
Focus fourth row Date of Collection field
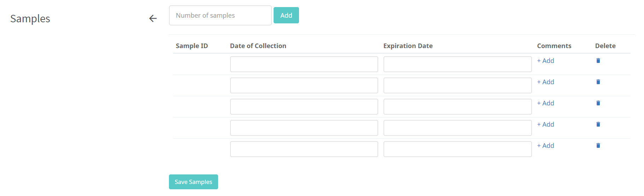tap(304, 128)
